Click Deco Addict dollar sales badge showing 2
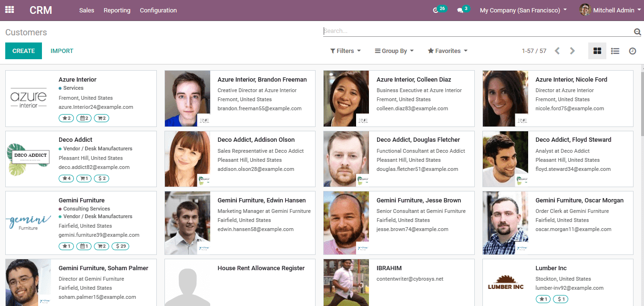Image resolution: width=644 pixels, height=306 pixels. point(102,179)
